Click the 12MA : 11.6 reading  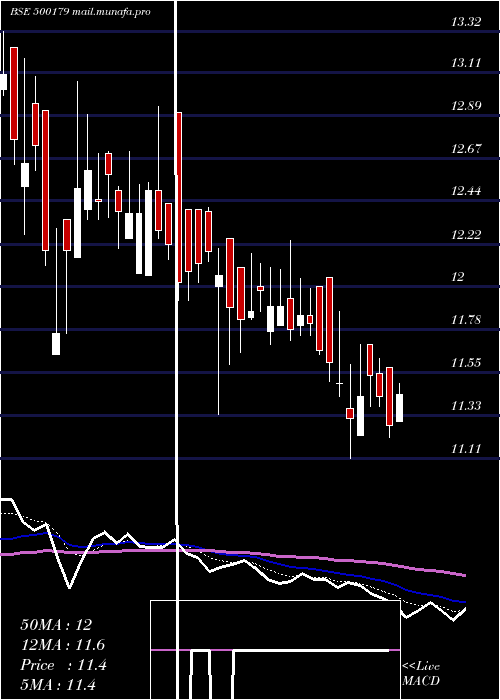pyautogui.click(x=62, y=645)
